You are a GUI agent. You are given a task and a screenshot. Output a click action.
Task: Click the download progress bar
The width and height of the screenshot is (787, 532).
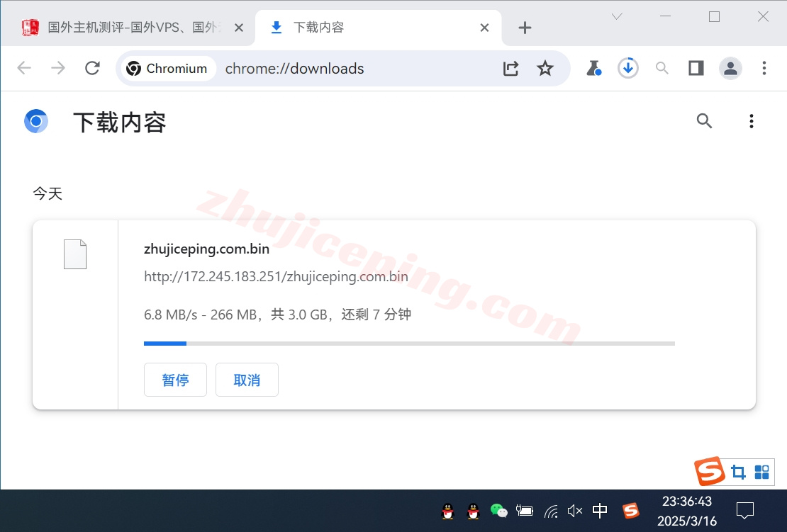click(409, 344)
